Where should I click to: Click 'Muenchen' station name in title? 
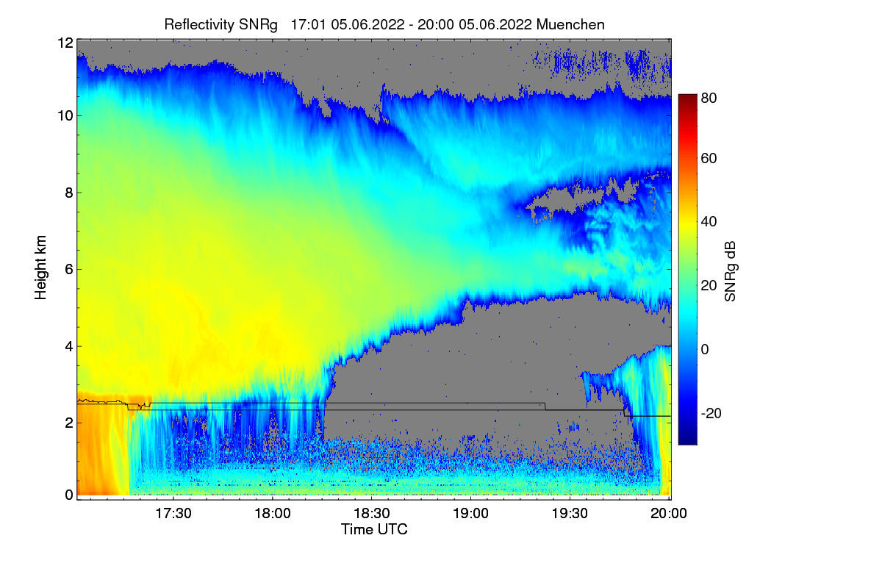tap(571, 24)
